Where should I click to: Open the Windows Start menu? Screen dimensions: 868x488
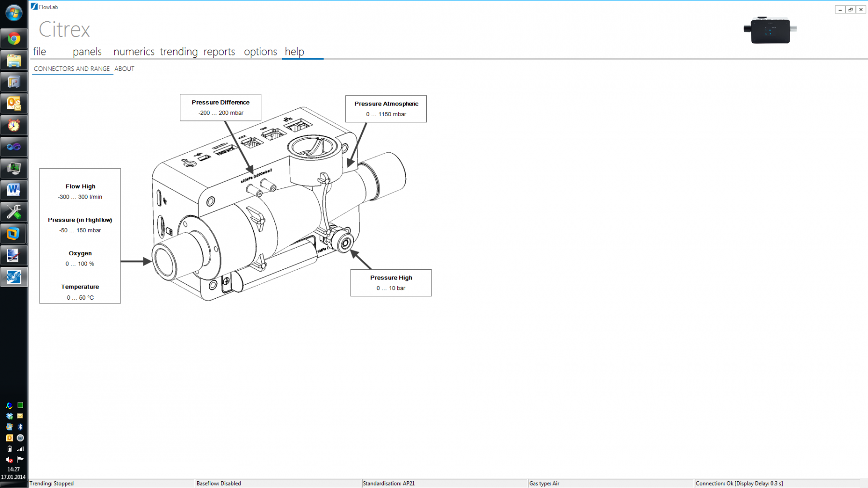click(x=14, y=13)
